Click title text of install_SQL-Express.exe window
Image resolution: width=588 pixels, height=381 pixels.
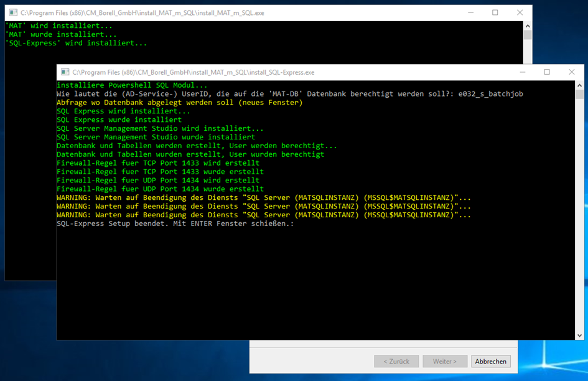[x=193, y=72]
